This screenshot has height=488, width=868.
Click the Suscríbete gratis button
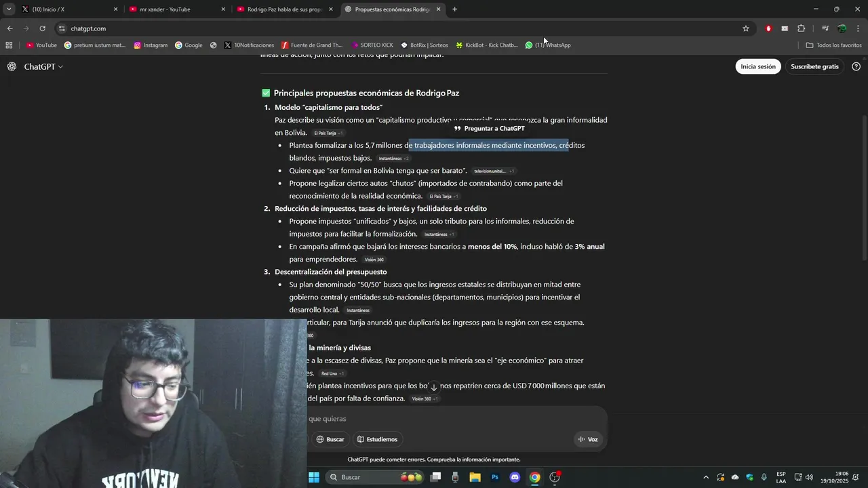point(814,66)
